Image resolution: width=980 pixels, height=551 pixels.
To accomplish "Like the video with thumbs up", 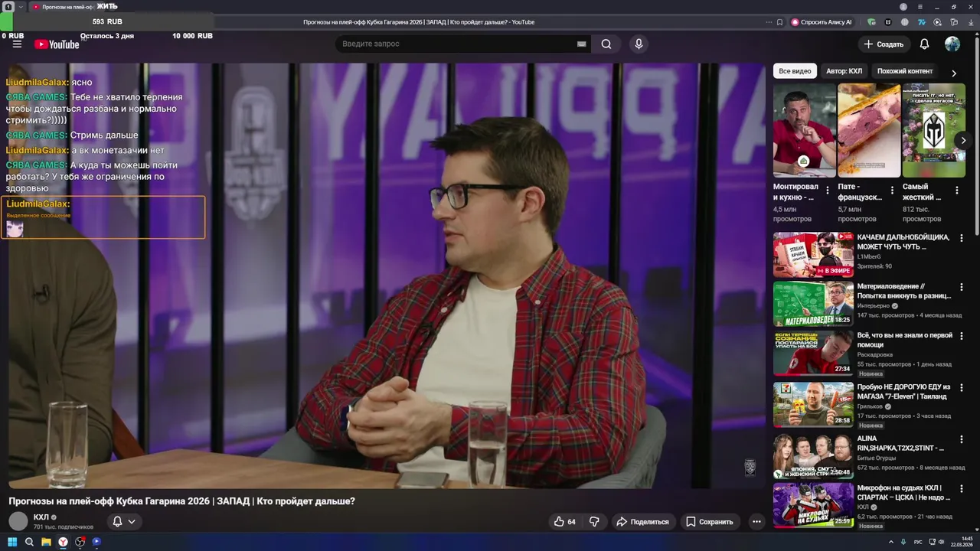I will [x=565, y=521].
